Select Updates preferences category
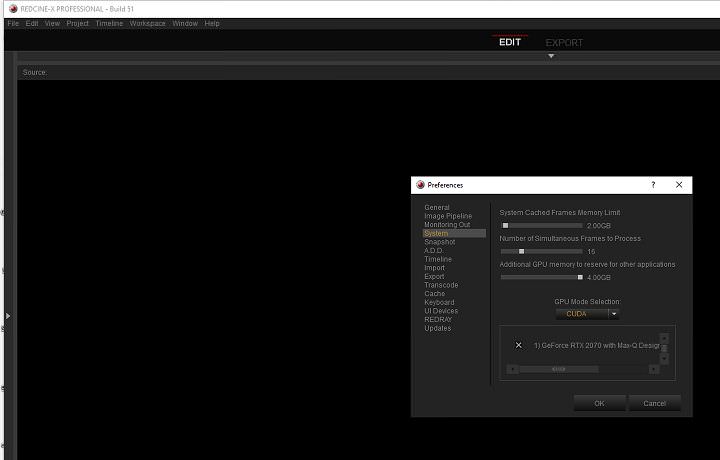The image size is (720, 460). click(x=437, y=328)
